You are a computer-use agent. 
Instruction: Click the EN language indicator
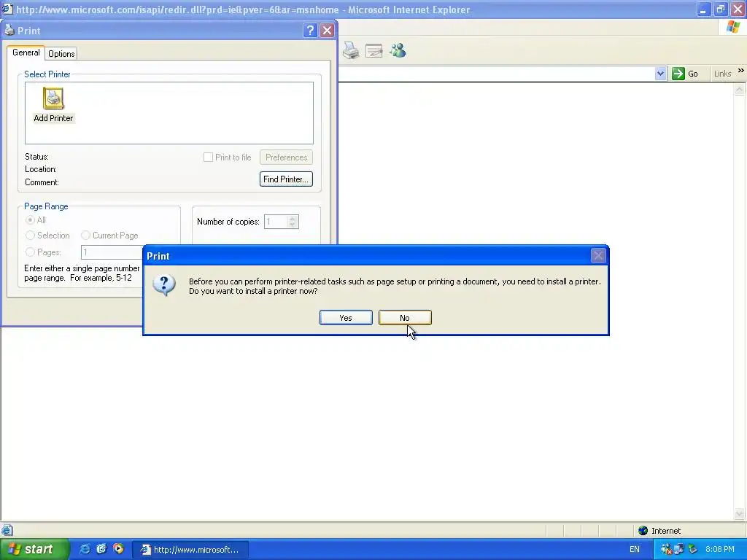click(635, 550)
